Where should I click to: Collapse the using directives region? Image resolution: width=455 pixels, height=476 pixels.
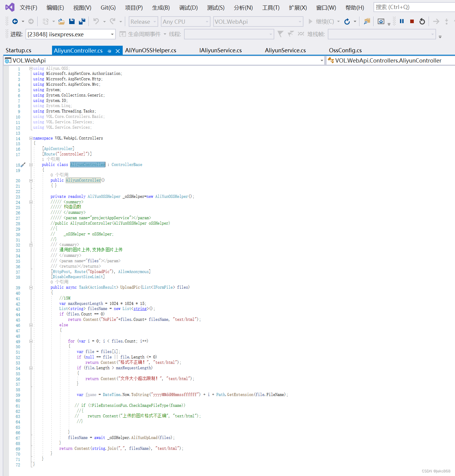(31, 69)
